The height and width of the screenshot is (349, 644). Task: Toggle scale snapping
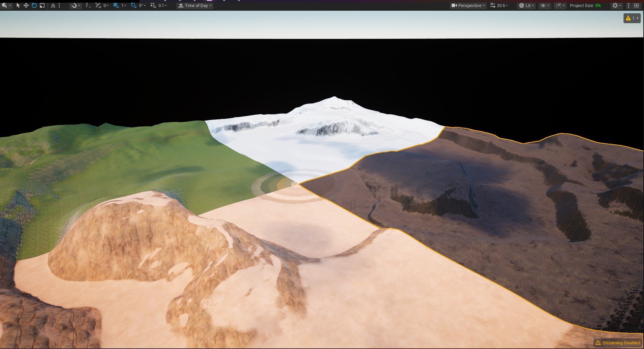point(153,5)
